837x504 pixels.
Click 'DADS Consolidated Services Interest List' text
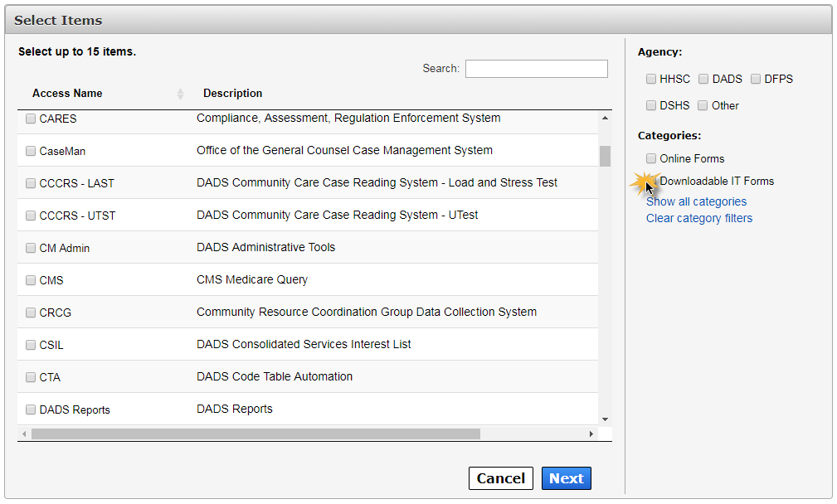[304, 345]
